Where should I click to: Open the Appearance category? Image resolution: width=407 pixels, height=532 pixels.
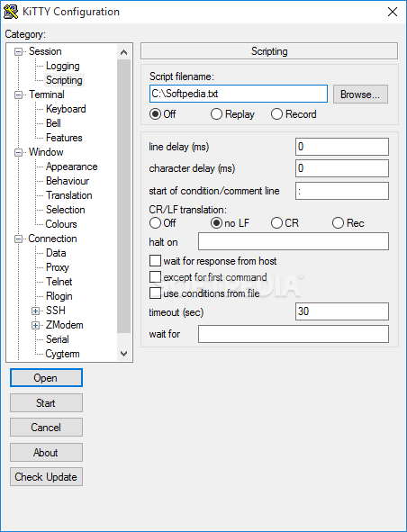[x=72, y=167]
